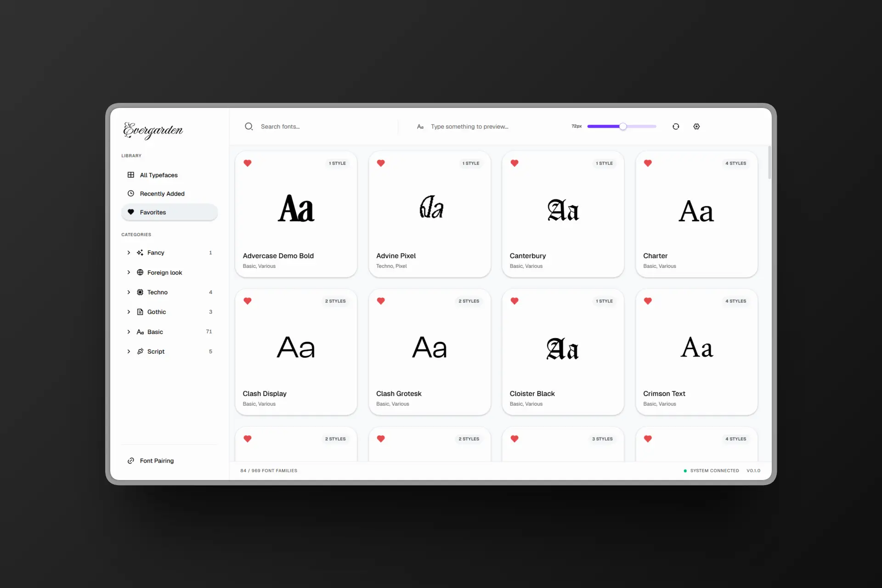
Task: Expand the Fancy category chevron
Action: coord(129,253)
